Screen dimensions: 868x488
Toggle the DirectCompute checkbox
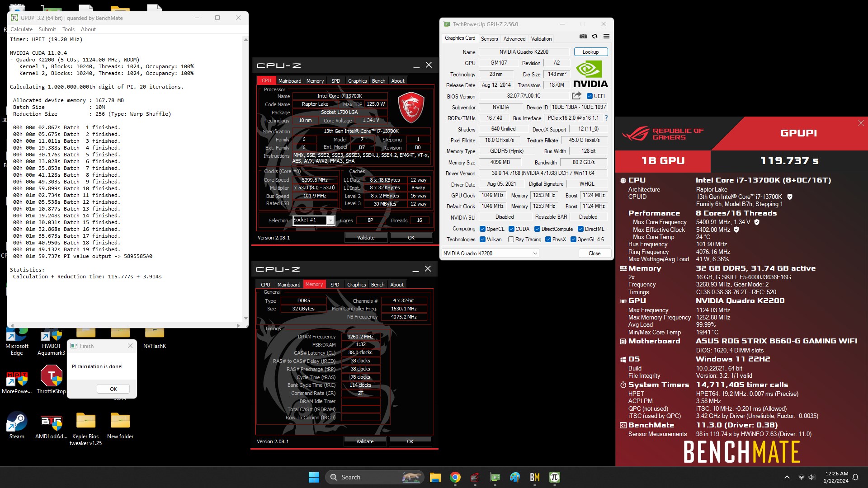[x=538, y=229]
